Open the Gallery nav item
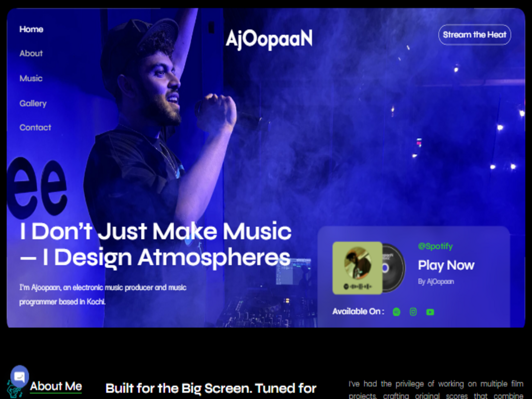Screen dimensions: 532x399 33,103
